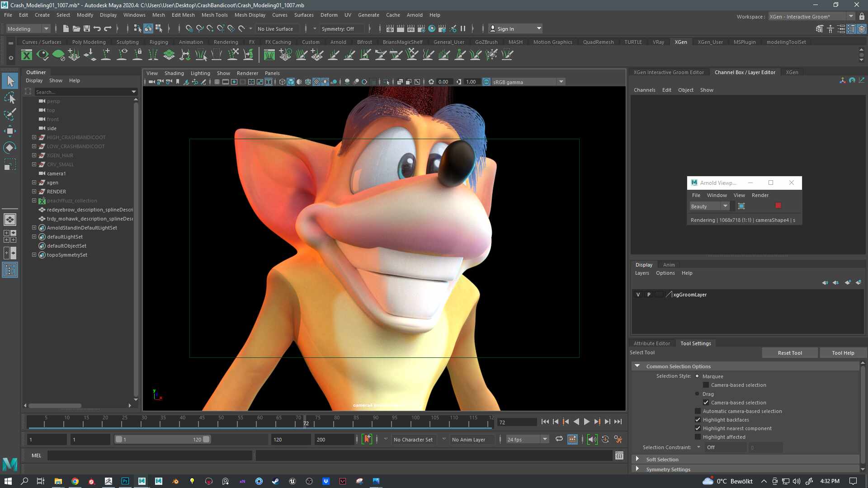The width and height of the screenshot is (868, 488).
Task: Click the single pane layout icon
Action: click(10, 220)
